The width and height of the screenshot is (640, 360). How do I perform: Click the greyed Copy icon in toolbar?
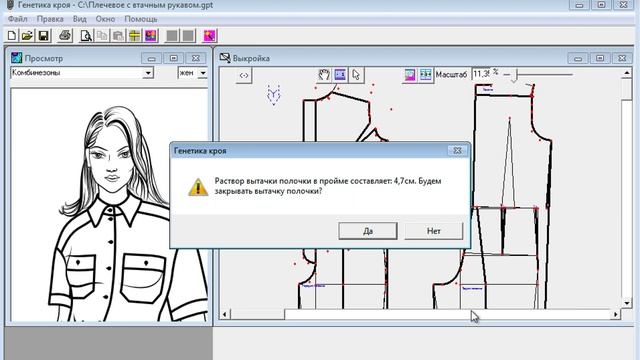102,36
